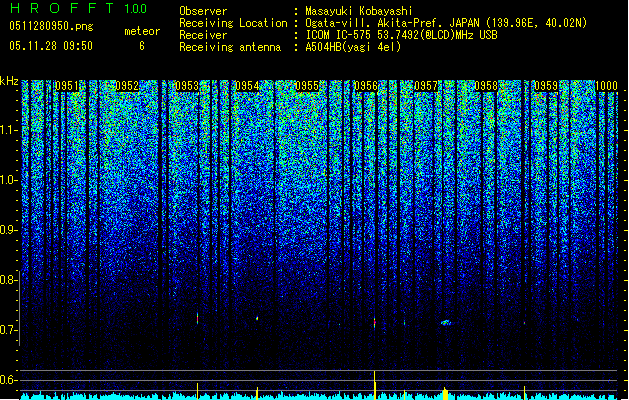Image resolution: width=629 pixels, height=400 pixels.
Task: Select the A504HB(yagi 4el) antenna value
Action: pyautogui.click(x=353, y=47)
